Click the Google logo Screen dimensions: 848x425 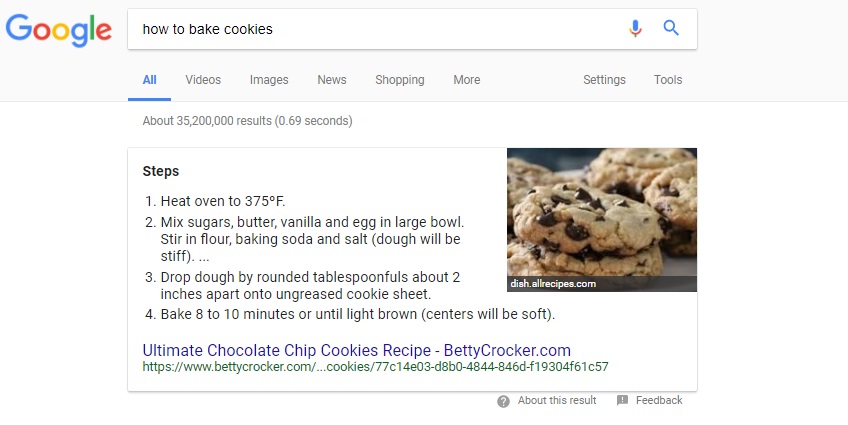click(58, 30)
